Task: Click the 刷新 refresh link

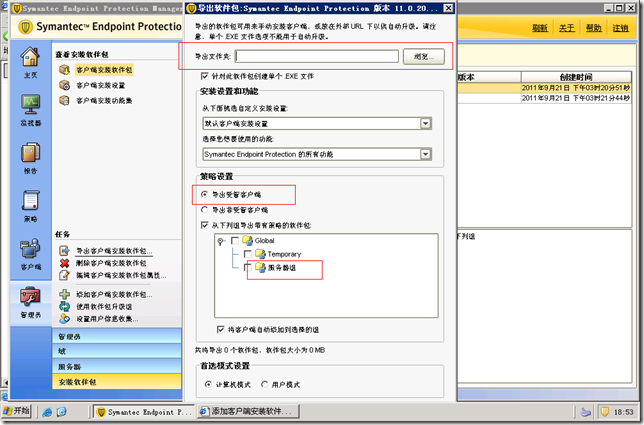Action: coord(540,28)
